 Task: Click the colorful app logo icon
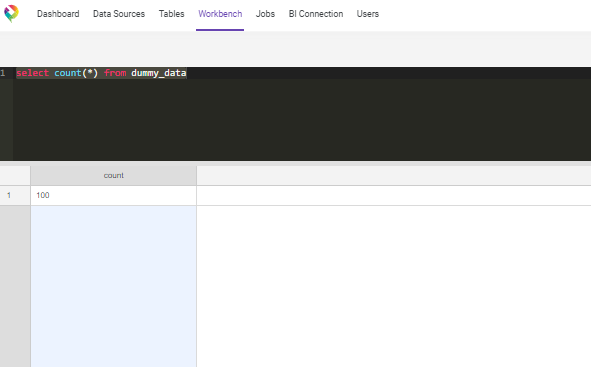tap(11, 14)
